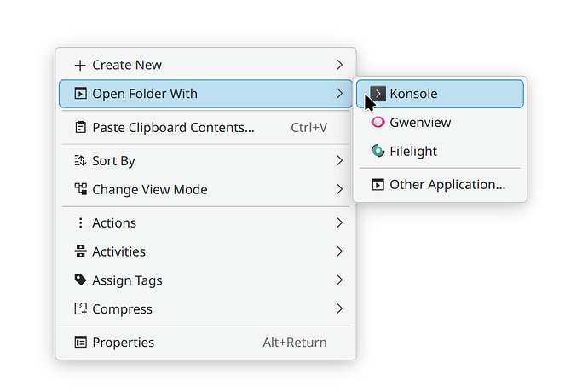The height and width of the screenshot is (392, 588).
Task: Click the Compress archive icon
Action: point(80,309)
